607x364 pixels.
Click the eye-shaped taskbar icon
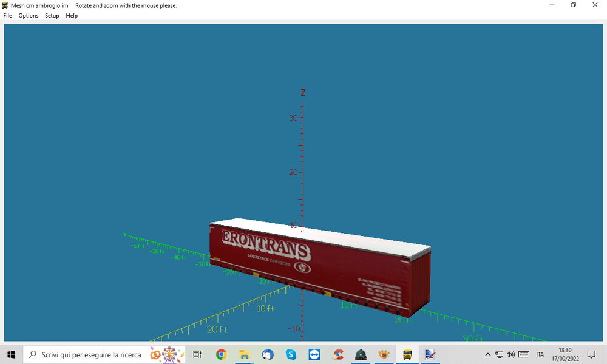click(384, 354)
